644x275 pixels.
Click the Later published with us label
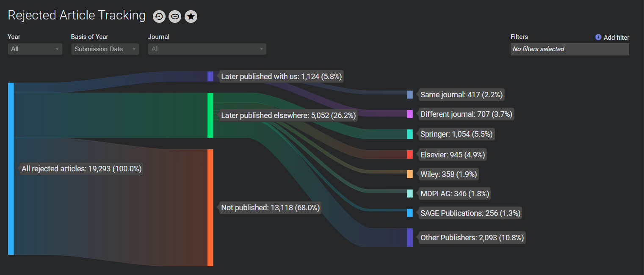(281, 77)
